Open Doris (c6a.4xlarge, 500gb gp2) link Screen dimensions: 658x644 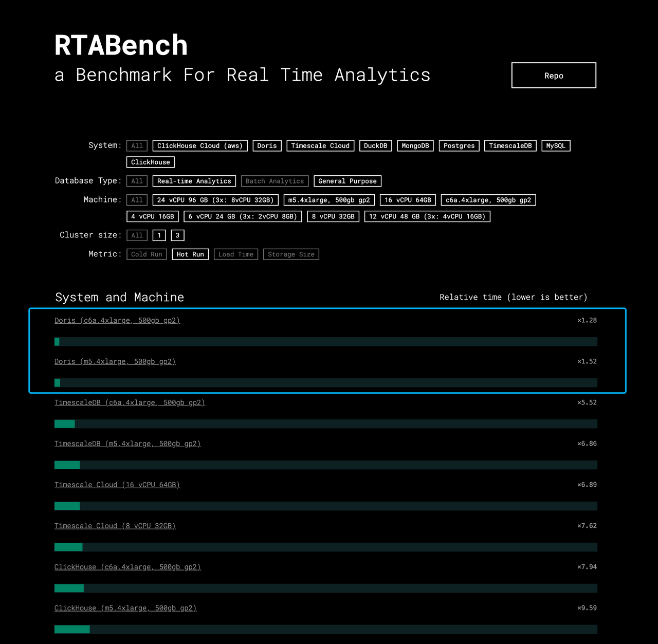pos(117,320)
